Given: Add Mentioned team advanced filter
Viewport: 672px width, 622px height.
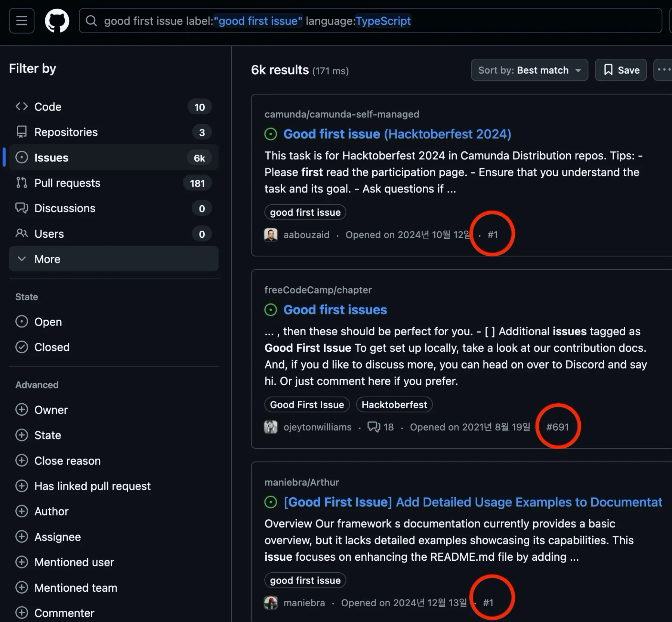Looking at the screenshot, I should tap(66, 588).
